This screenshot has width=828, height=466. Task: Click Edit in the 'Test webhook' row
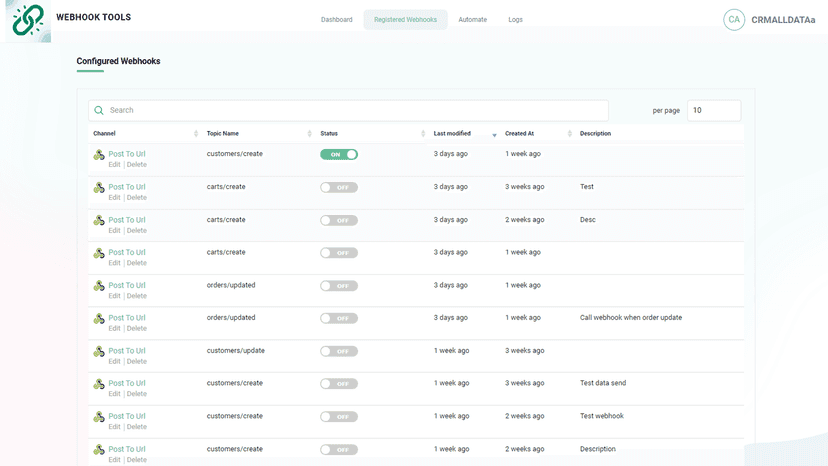click(x=115, y=427)
